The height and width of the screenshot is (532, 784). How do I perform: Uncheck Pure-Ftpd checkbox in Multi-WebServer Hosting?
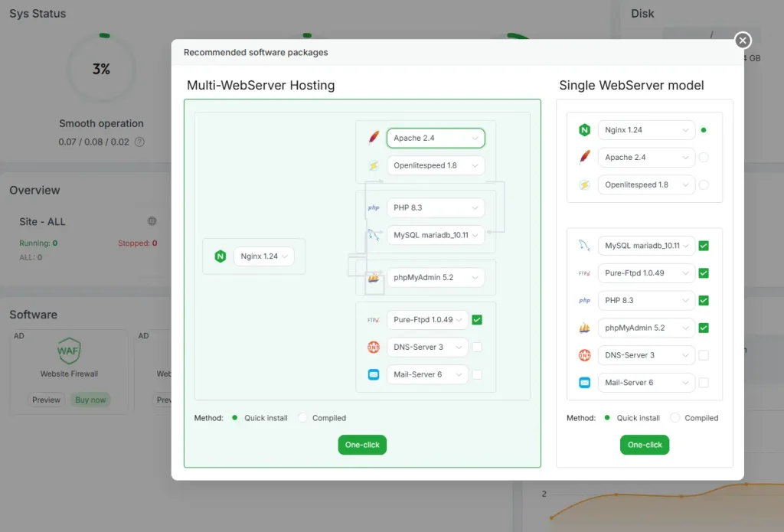tap(477, 320)
